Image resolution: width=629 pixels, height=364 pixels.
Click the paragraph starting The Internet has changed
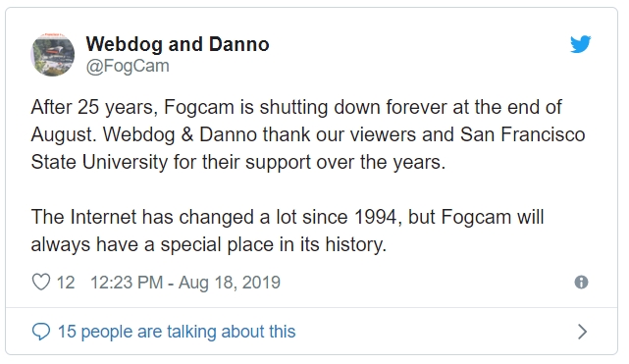tap(288, 231)
